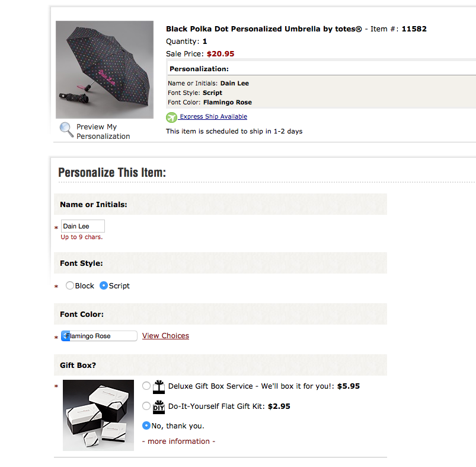Select the Block font style
The width and height of the screenshot is (476, 467).
[70, 285]
